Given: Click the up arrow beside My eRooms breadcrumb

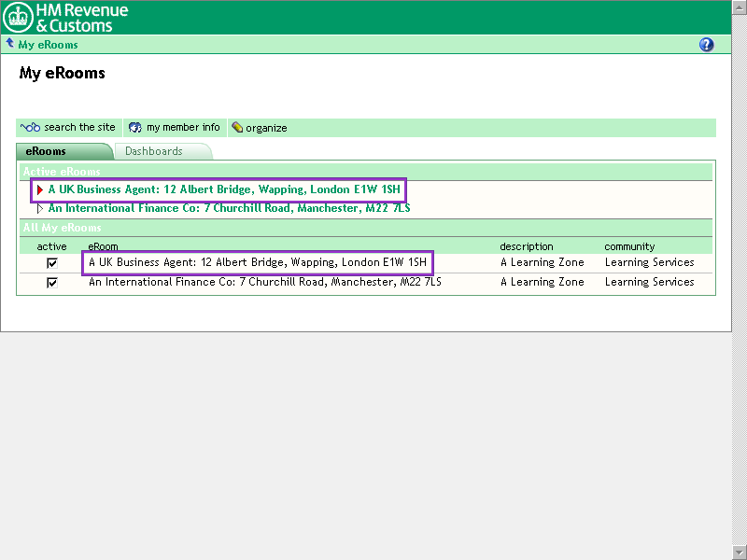Looking at the screenshot, I should (10, 44).
